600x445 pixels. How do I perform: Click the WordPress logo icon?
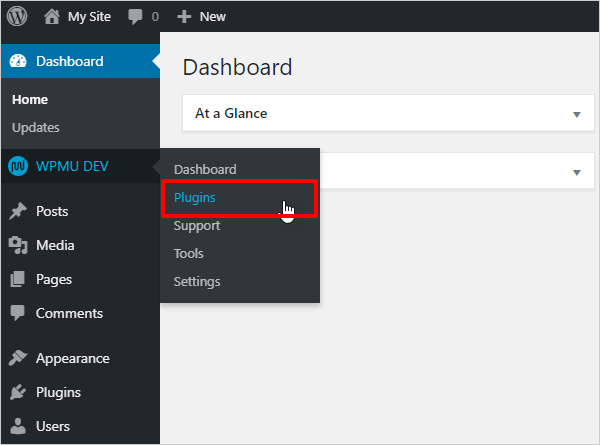18,16
